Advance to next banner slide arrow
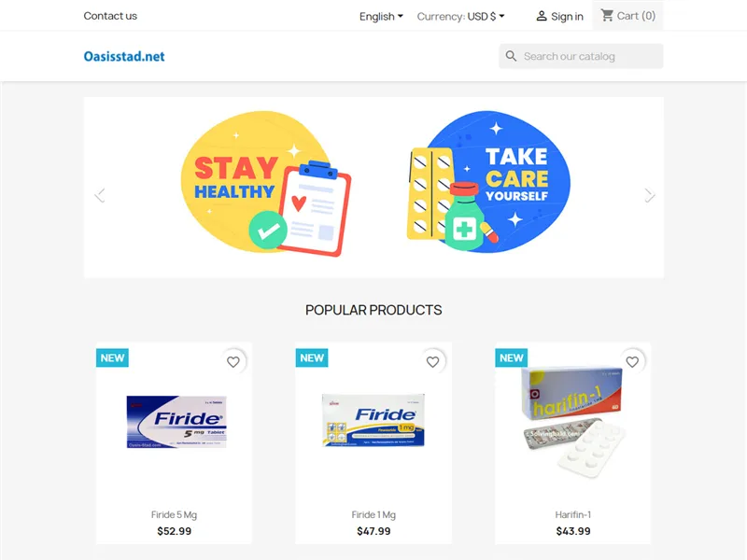Image resolution: width=747 pixels, height=560 pixels. coord(649,195)
